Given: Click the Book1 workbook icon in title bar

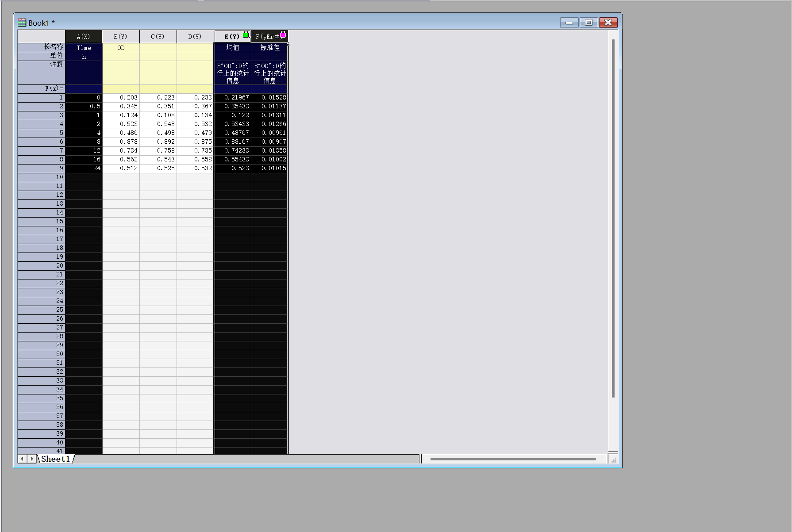Looking at the screenshot, I should click(22, 23).
